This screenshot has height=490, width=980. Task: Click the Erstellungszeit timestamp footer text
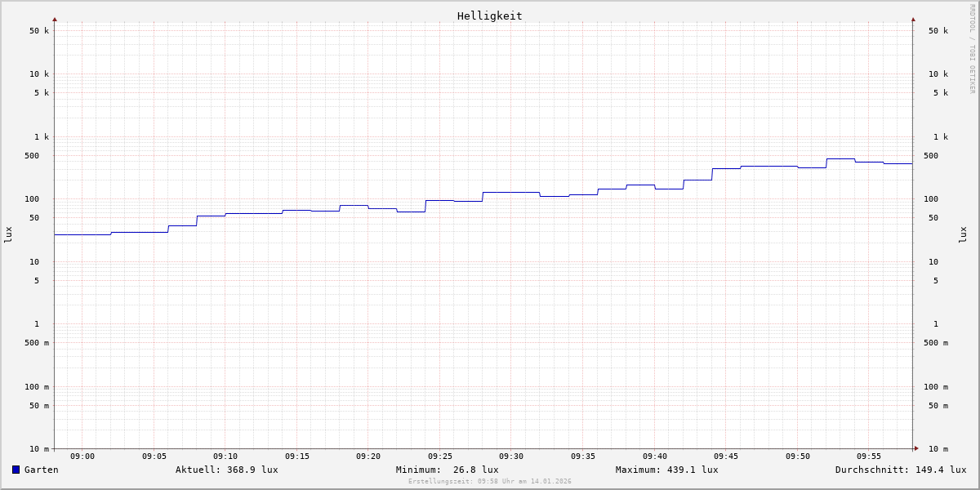click(490, 482)
